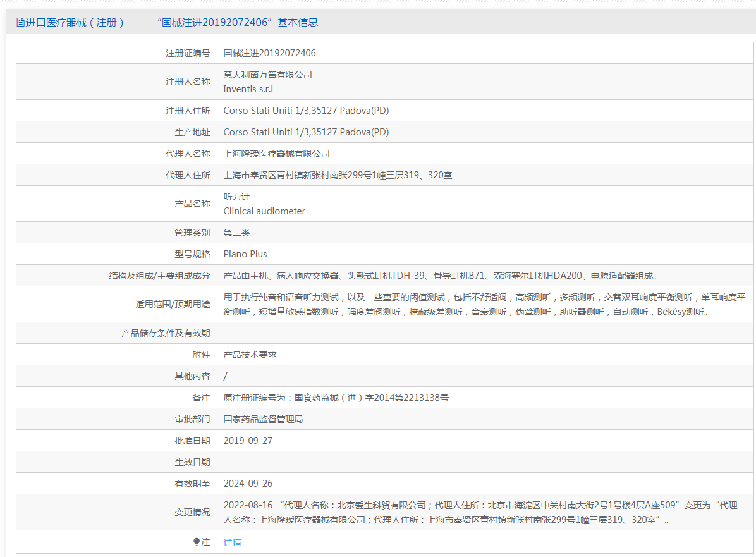
Task: Click the 备注 original registration number text
Action: 336,398
